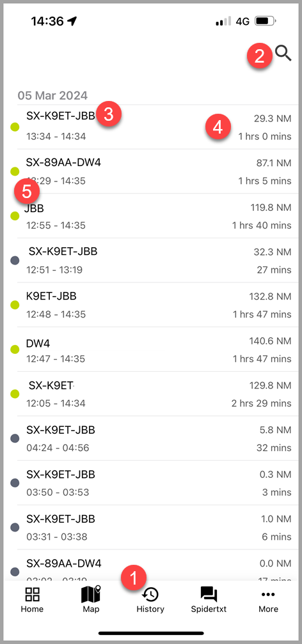
Task: Select the History clock icon
Action: coord(150,595)
